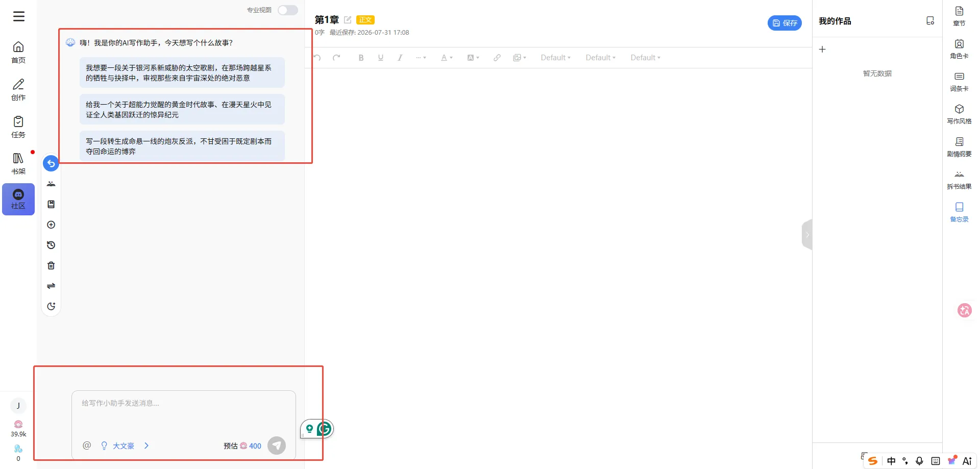The width and height of the screenshot is (980, 469).
Task: Insert a link
Action: coord(497,58)
